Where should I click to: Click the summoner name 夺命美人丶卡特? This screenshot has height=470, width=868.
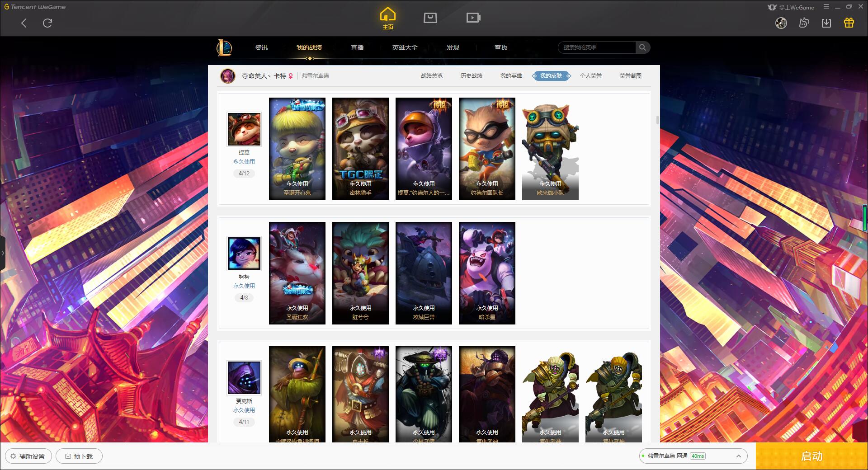pyautogui.click(x=264, y=76)
